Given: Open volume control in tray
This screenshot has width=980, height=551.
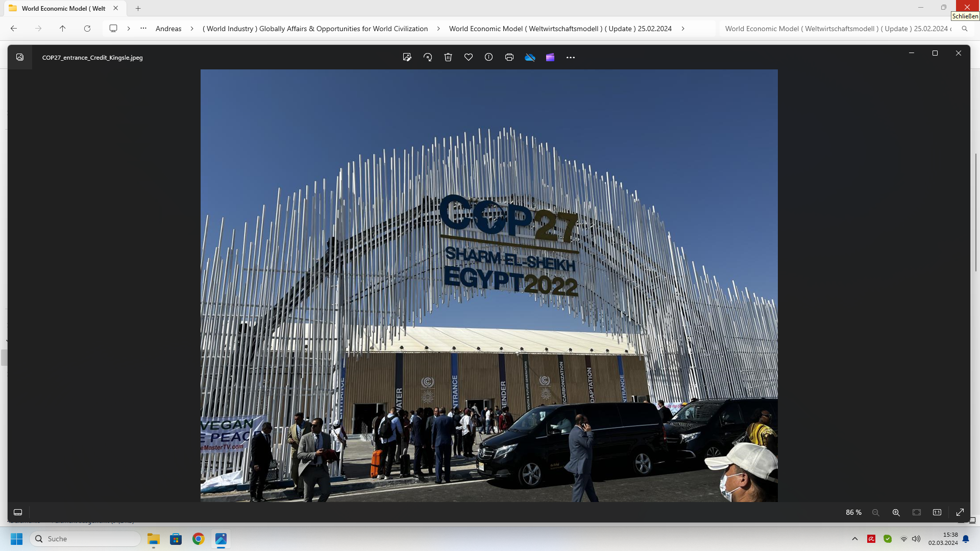Looking at the screenshot, I should (916, 539).
